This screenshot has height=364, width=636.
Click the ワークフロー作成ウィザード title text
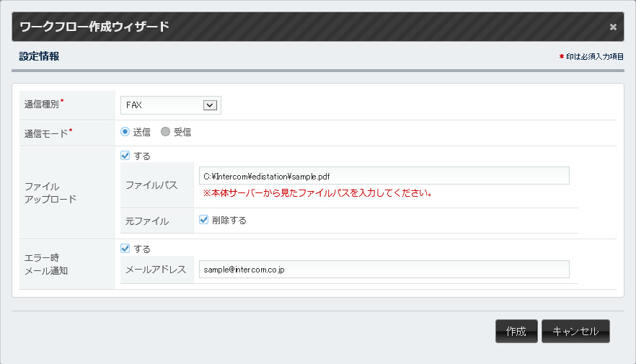[94, 27]
